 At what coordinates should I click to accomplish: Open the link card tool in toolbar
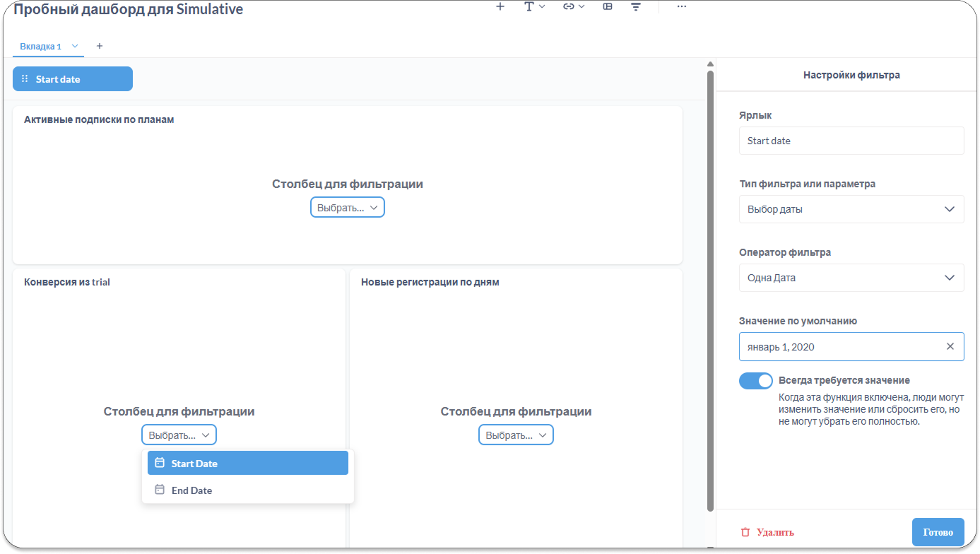(573, 6)
